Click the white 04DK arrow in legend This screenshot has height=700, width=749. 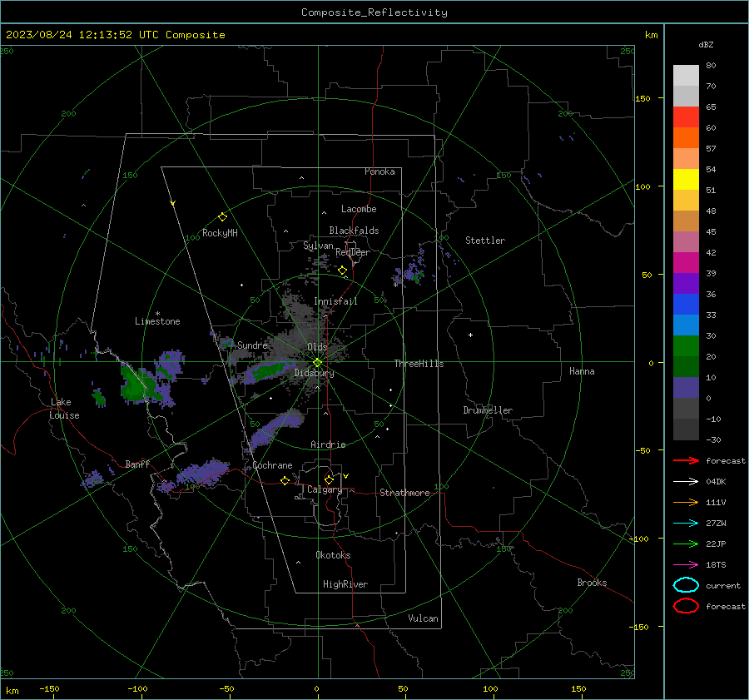coord(686,481)
